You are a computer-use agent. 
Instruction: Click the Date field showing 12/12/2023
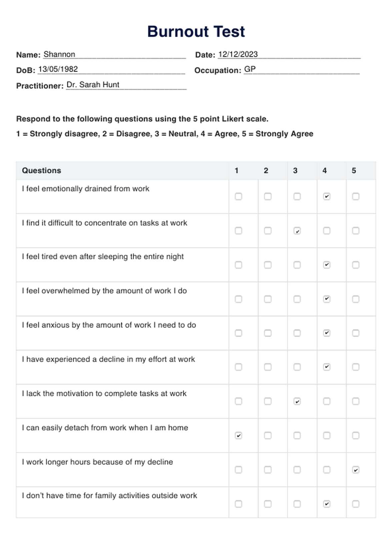289,54
